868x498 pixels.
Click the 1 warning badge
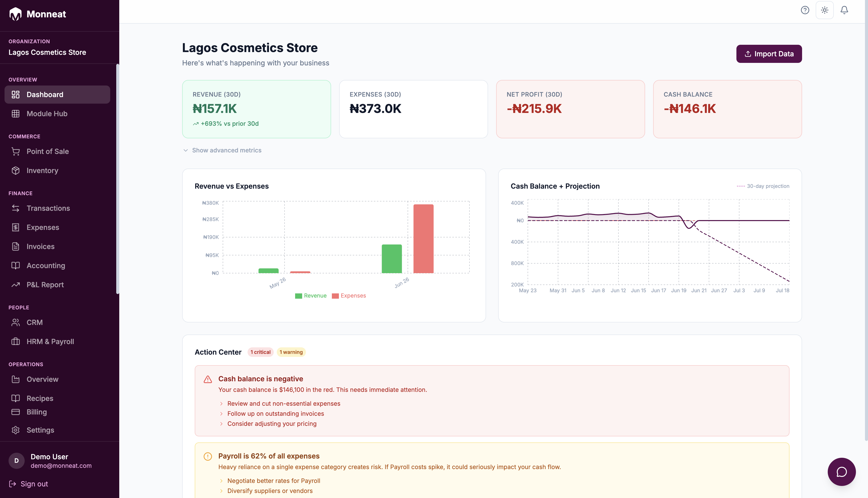coord(291,352)
